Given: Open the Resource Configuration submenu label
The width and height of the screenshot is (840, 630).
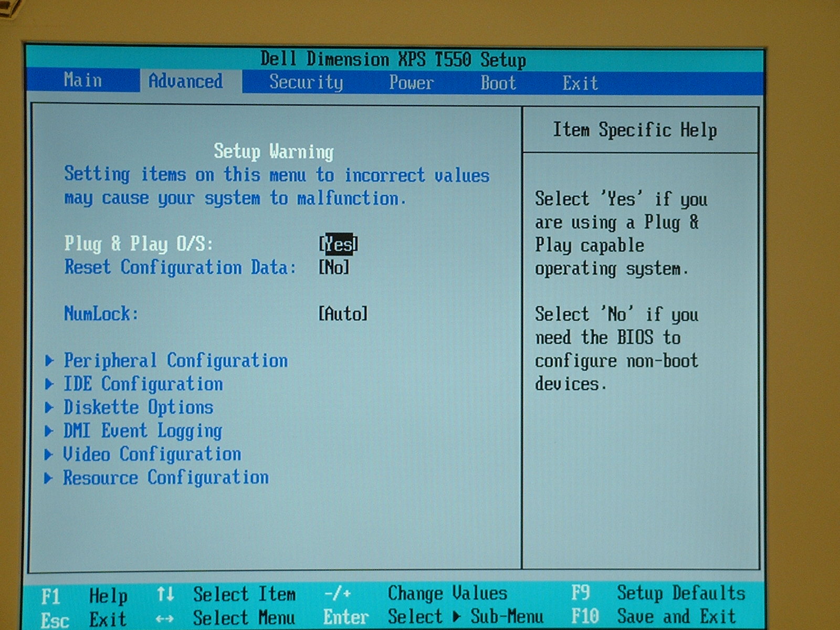Looking at the screenshot, I should pyautogui.click(x=166, y=478).
